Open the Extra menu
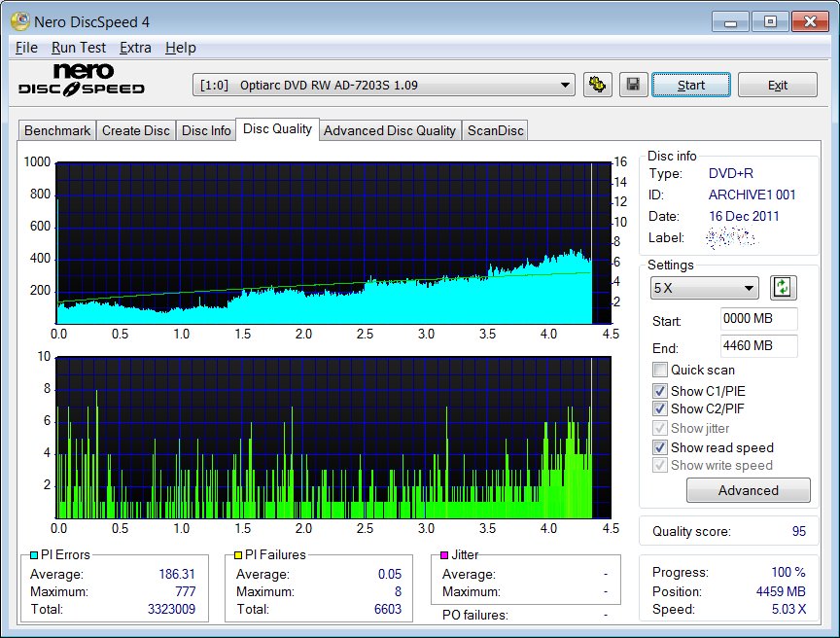The height and width of the screenshot is (638, 840). point(135,48)
